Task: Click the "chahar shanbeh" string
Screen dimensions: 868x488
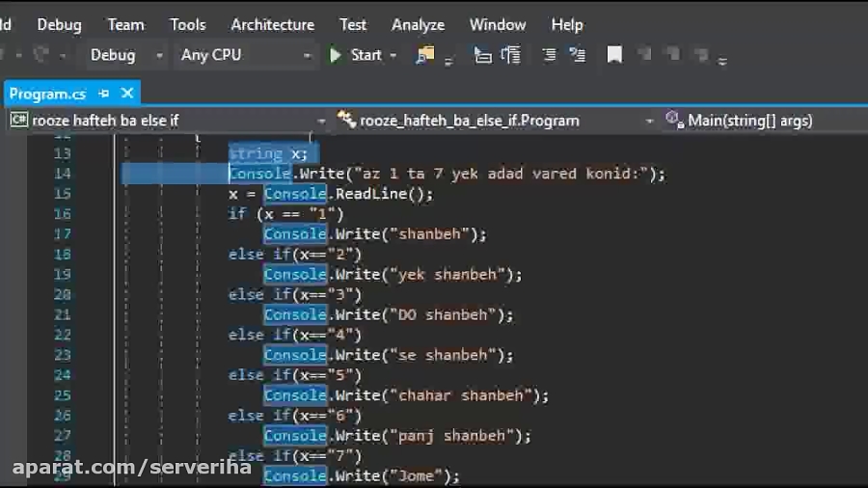Action: point(461,395)
